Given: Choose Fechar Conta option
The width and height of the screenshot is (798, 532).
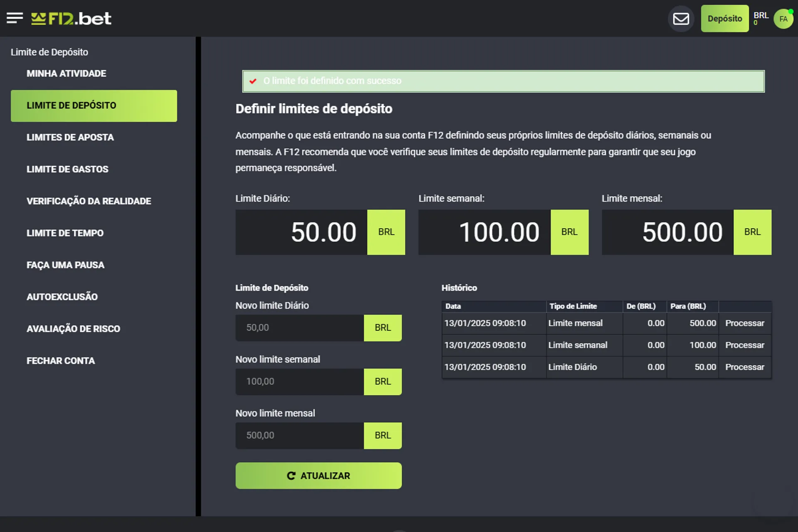Looking at the screenshot, I should (61, 361).
